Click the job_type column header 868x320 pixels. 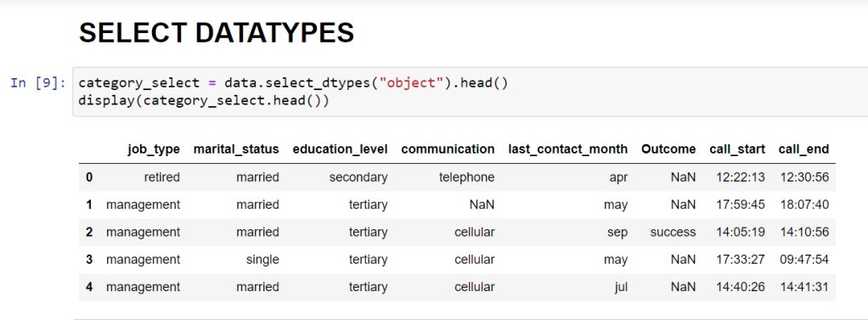pyautogui.click(x=154, y=149)
